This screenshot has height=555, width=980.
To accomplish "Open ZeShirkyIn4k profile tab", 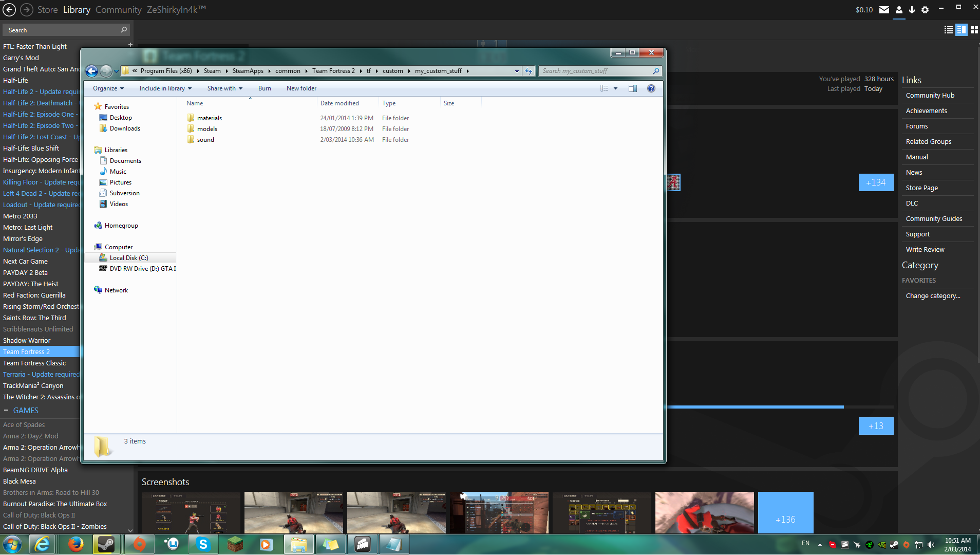I will pos(176,10).
